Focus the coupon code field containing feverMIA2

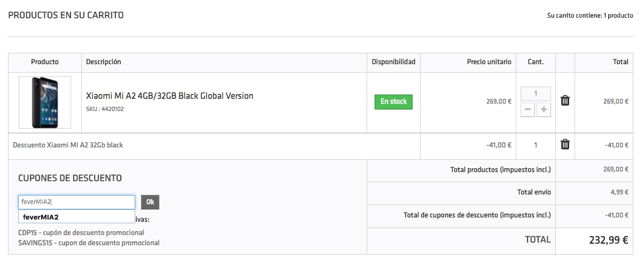click(x=76, y=202)
